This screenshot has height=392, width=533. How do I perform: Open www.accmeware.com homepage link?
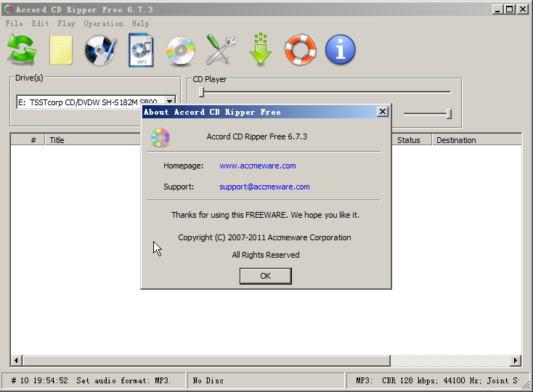[x=258, y=166]
